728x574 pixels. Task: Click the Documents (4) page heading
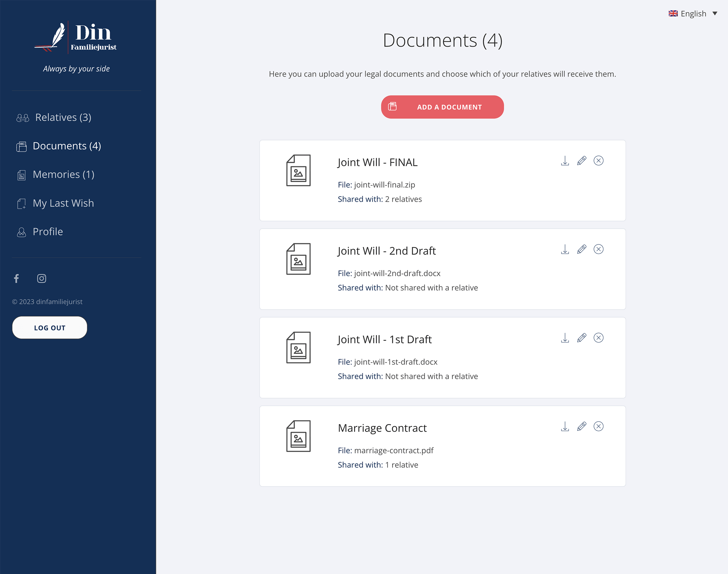click(442, 40)
